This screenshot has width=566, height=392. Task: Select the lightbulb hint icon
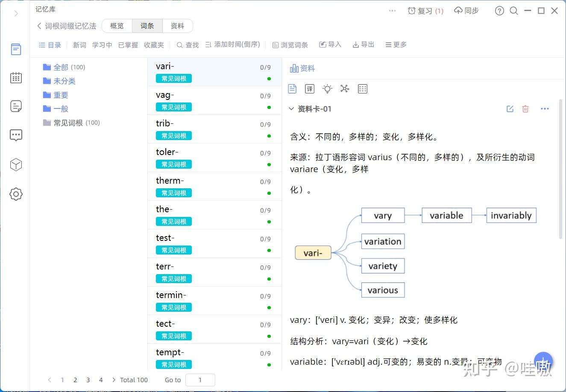327,88
